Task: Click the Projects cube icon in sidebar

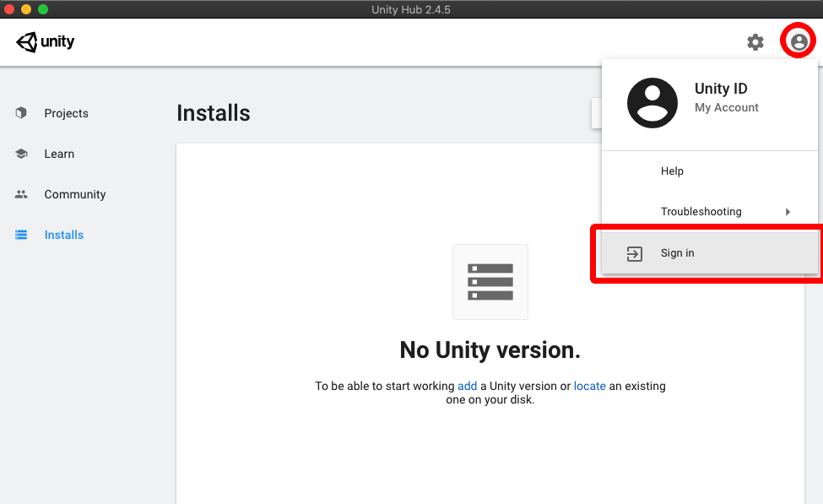Action: pos(21,113)
